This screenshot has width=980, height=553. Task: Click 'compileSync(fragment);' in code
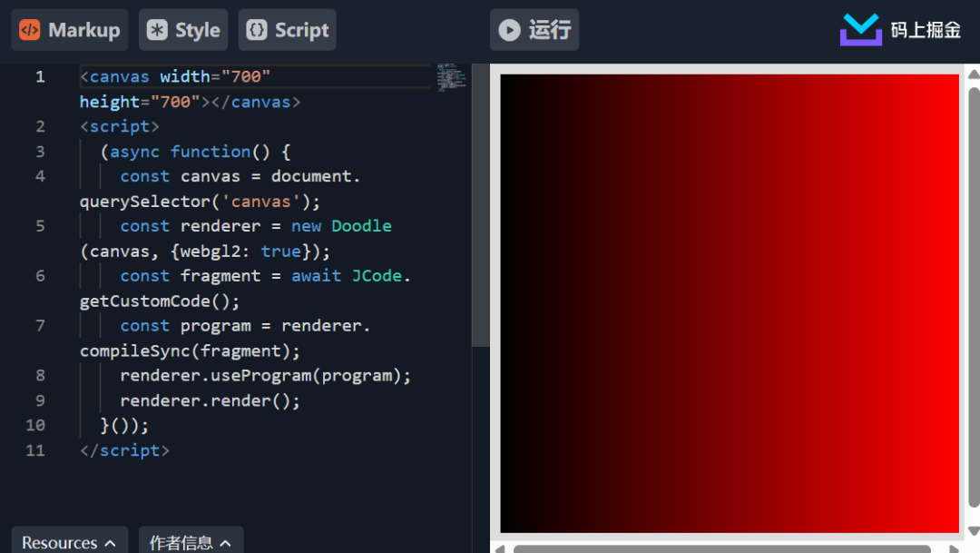point(190,351)
